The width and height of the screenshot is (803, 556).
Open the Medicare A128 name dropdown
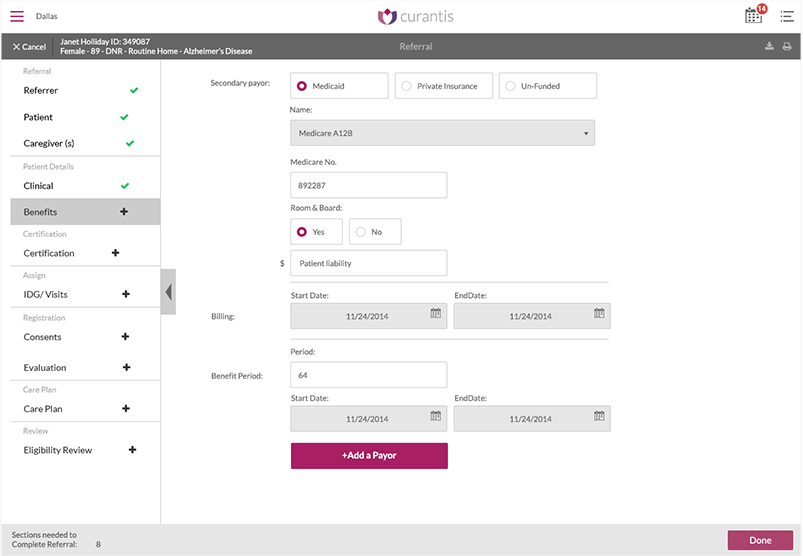coord(442,133)
